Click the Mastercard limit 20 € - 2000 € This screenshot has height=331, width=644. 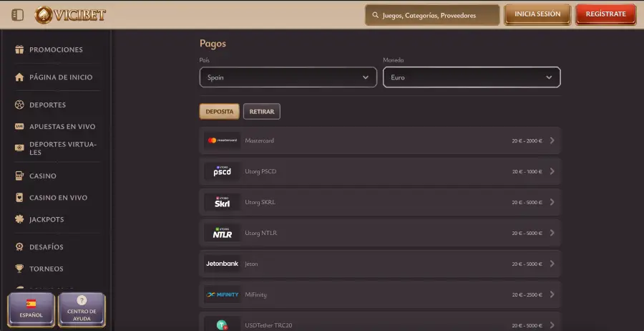pyautogui.click(x=527, y=140)
